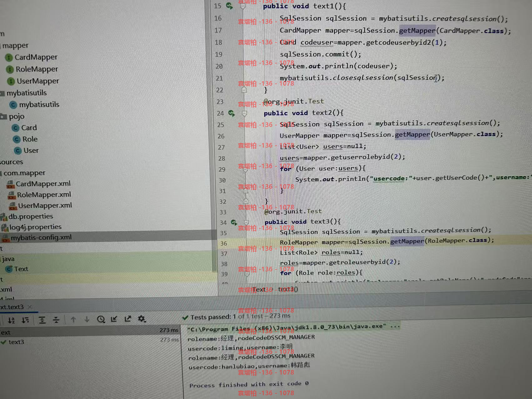Open UserMapper.xml file
The image size is (532, 399).
tap(45, 205)
